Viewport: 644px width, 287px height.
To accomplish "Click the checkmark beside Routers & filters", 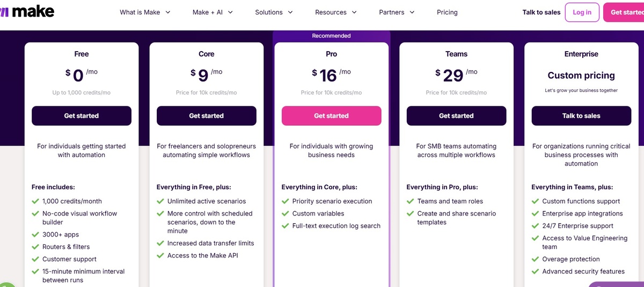I will [35, 247].
